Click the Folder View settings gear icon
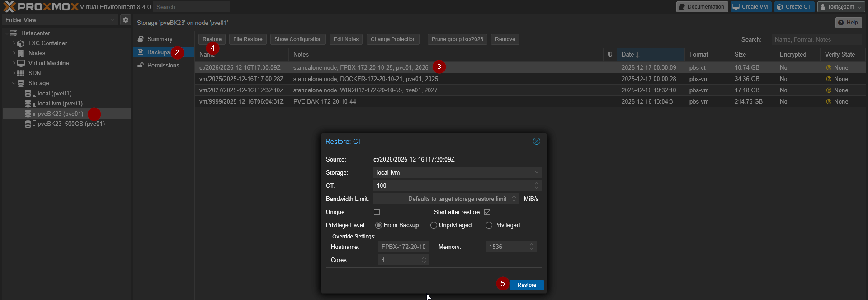Screen dimensions: 868x300 click(126, 20)
